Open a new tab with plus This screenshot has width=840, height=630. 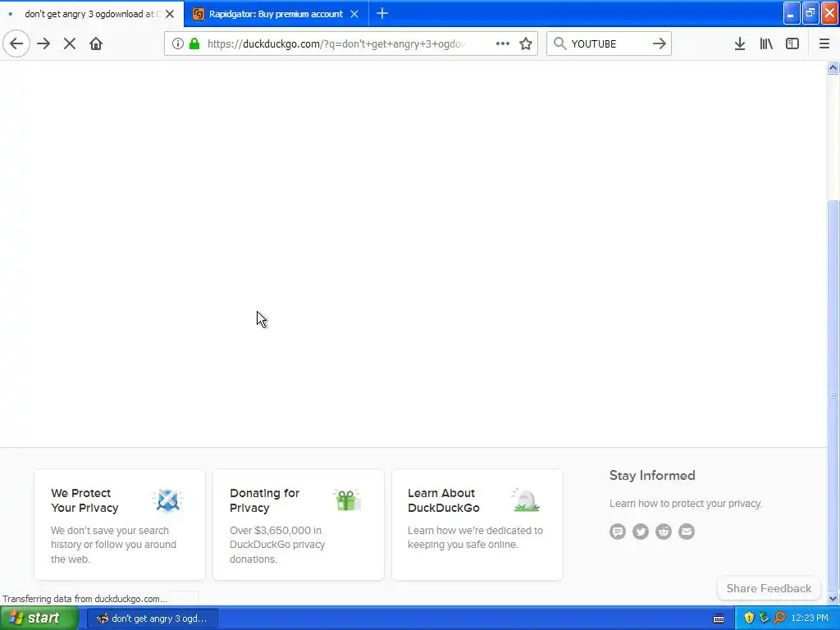[382, 13]
